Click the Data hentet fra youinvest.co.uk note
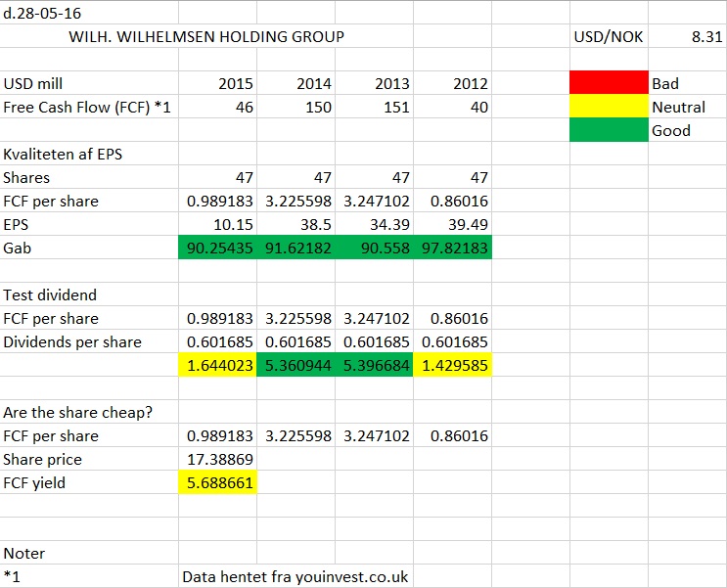The width and height of the screenshot is (727, 588). [295, 576]
